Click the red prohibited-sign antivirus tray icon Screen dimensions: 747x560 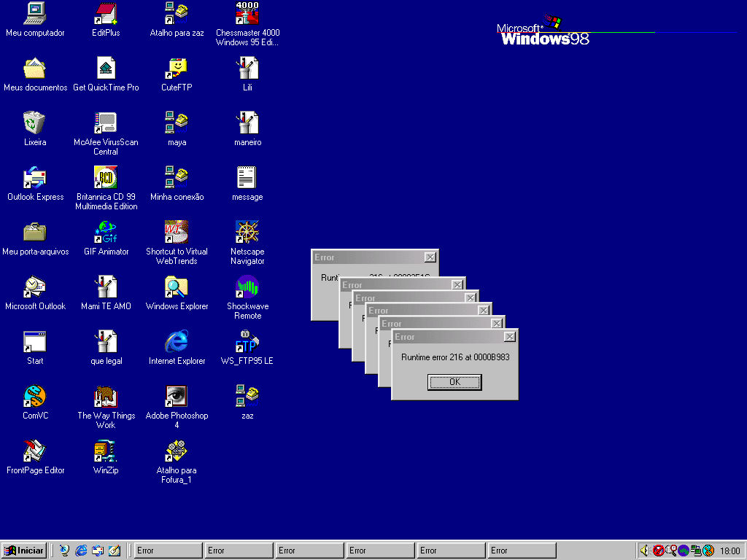click(x=659, y=551)
